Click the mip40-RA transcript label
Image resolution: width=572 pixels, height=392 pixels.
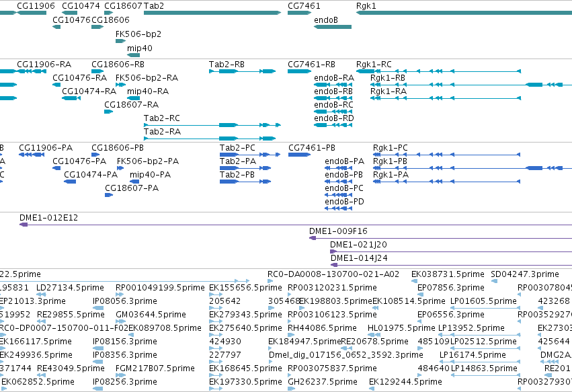tap(148, 91)
